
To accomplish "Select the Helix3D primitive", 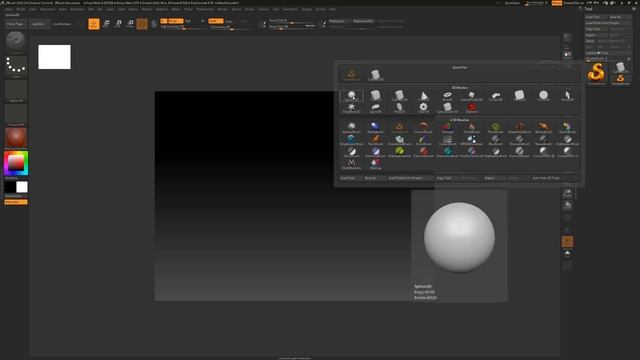I will (400, 108).
